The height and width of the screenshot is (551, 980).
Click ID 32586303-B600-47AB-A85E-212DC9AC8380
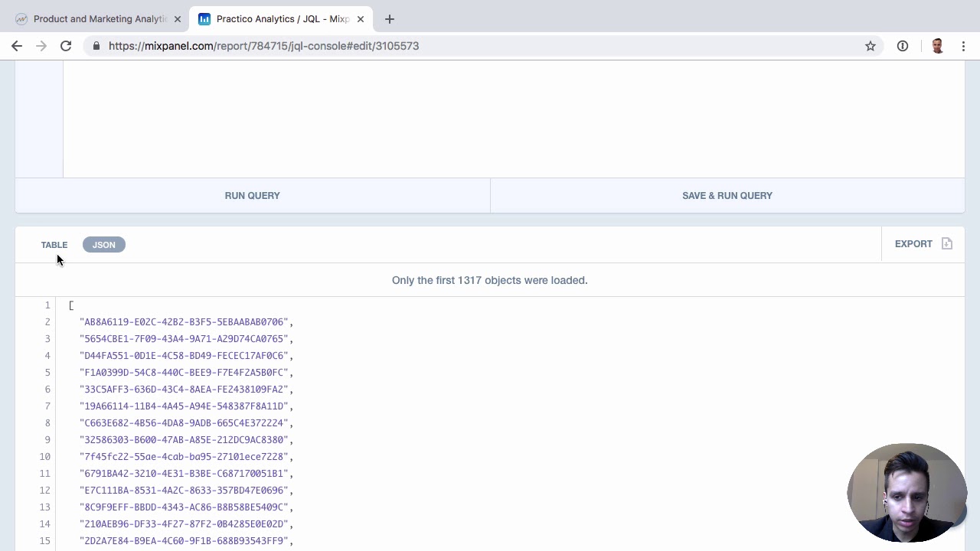point(184,440)
